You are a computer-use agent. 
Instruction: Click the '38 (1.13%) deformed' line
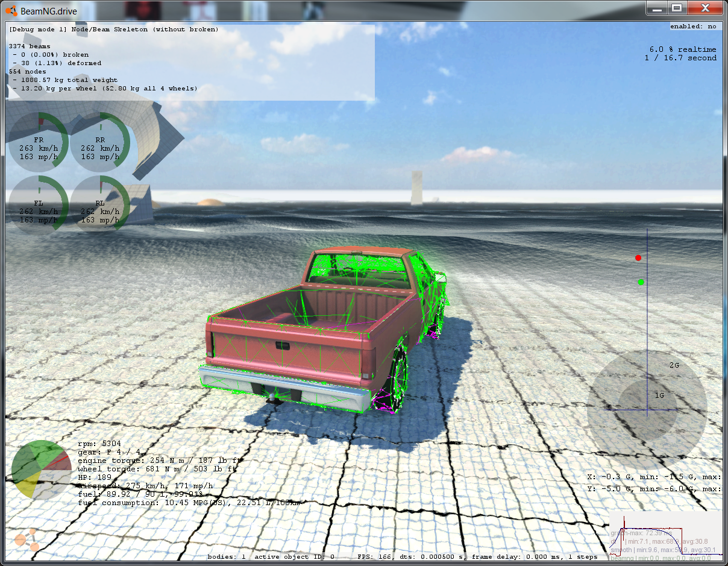pos(57,63)
